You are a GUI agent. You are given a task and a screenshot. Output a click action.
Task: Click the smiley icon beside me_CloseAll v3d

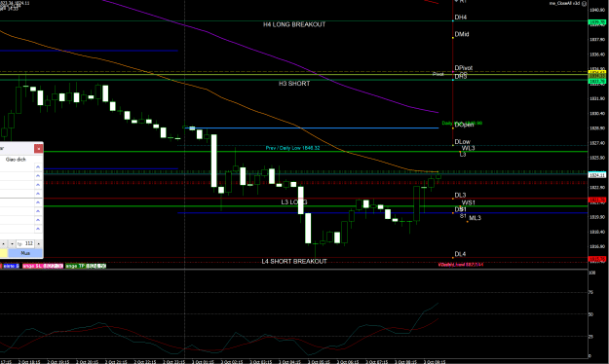coord(584,4)
